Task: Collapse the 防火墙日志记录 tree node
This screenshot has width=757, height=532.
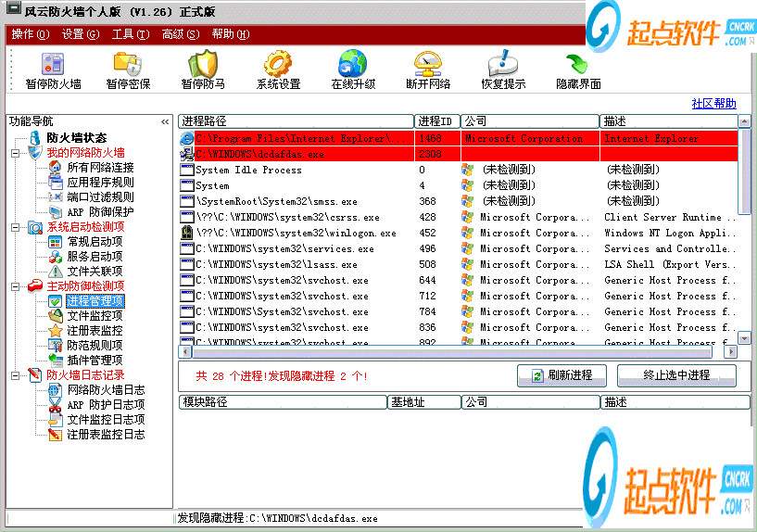Action: (16, 375)
